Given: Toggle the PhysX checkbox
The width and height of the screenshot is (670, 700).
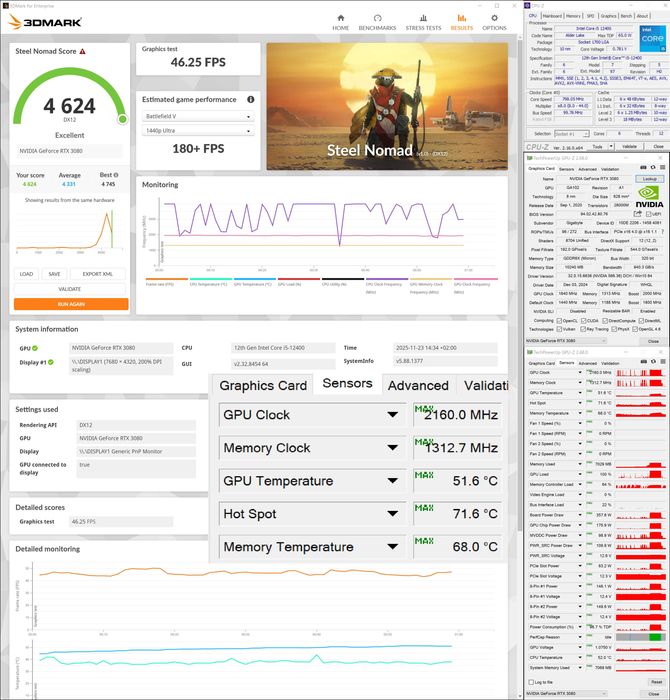Looking at the screenshot, I should tap(614, 329).
